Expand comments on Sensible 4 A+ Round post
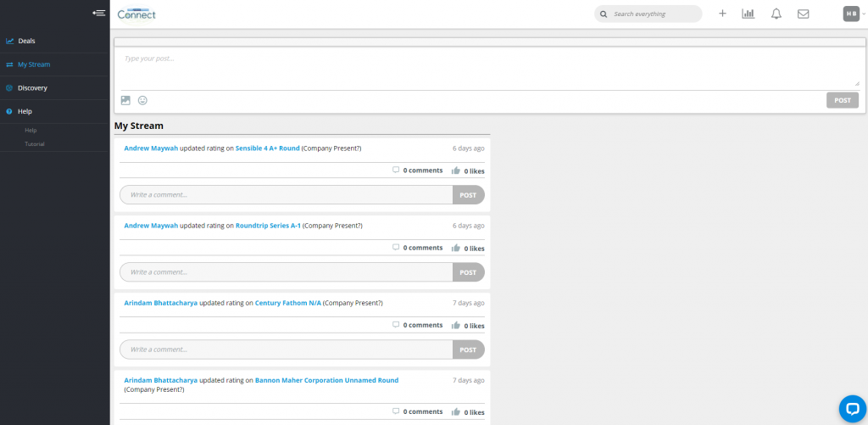Image resolution: width=868 pixels, height=425 pixels. (418, 171)
